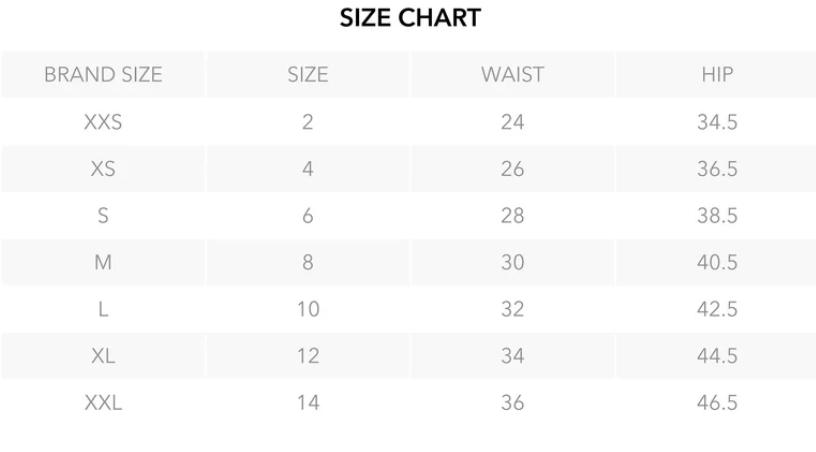Click the S brand size cell
This screenshot has width=816, height=452.
click(103, 216)
